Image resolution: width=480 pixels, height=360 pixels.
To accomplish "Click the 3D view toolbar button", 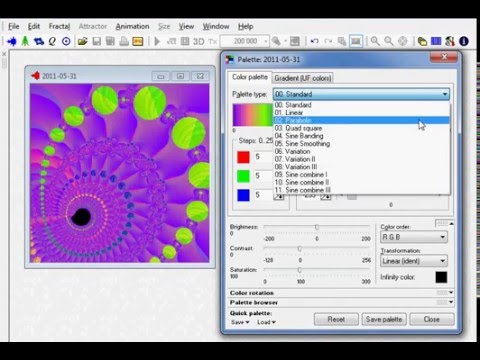I will (x=199, y=41).
